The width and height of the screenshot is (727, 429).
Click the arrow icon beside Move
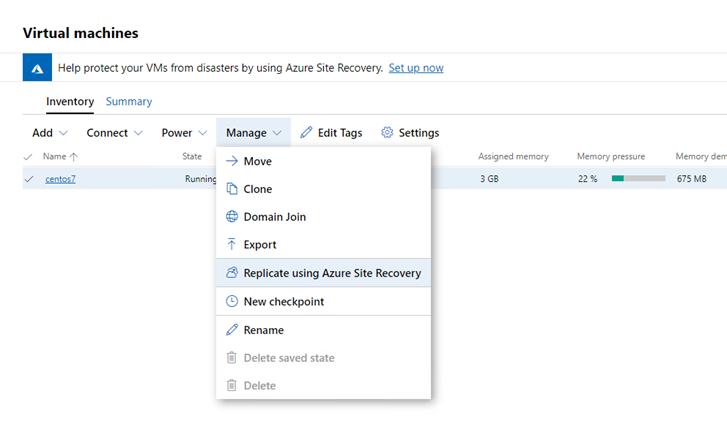click(x=231, y=161)
